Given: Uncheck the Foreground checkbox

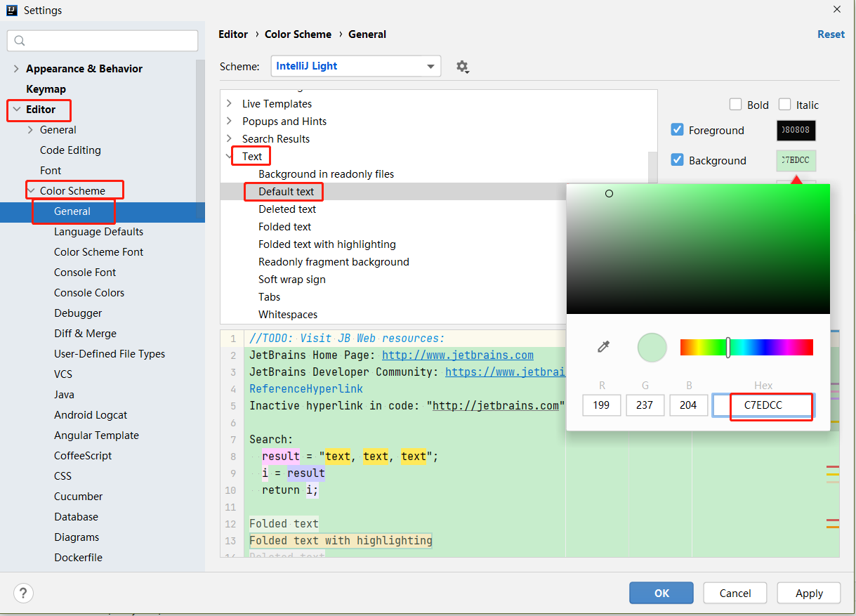Looking at the screenshot, I should [x=677, y=130].
